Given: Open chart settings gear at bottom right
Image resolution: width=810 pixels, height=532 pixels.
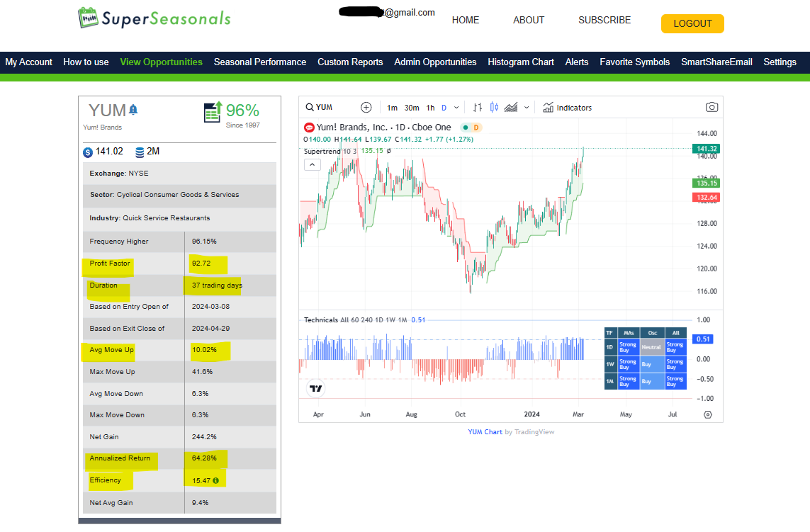Looking at the screenshot, I should 708,414.
